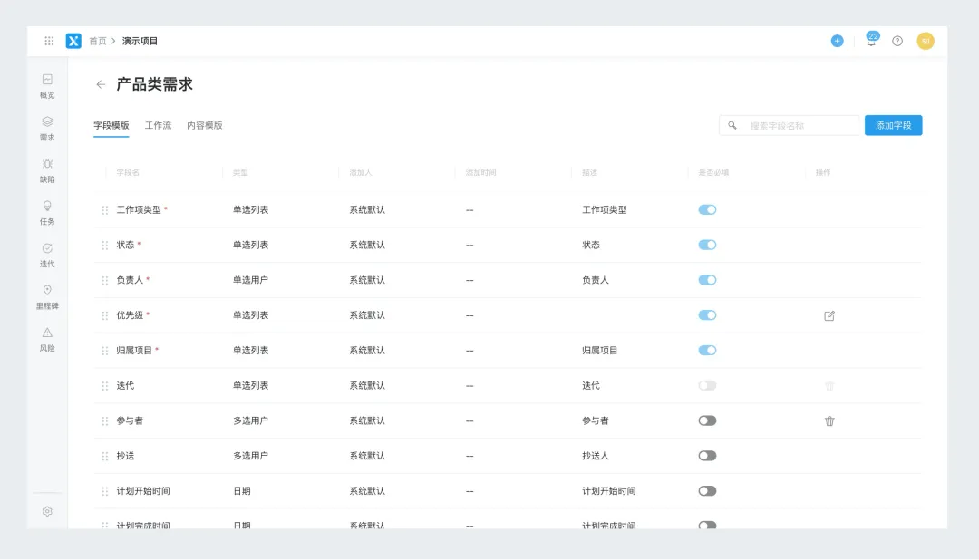This screenshot has width=979, height=560.
Task: Switch to 工作流 tab
Action: coord(158,125)
